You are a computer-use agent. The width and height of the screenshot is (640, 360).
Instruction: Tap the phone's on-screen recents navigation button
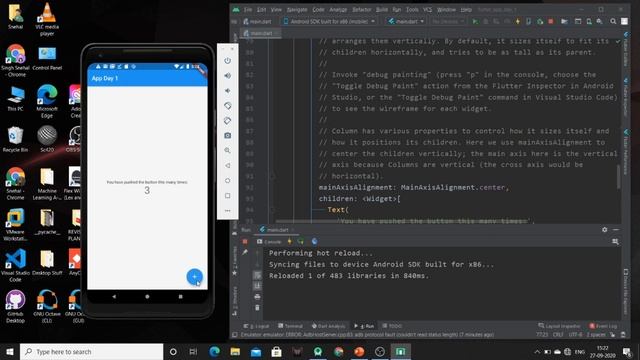180,297
